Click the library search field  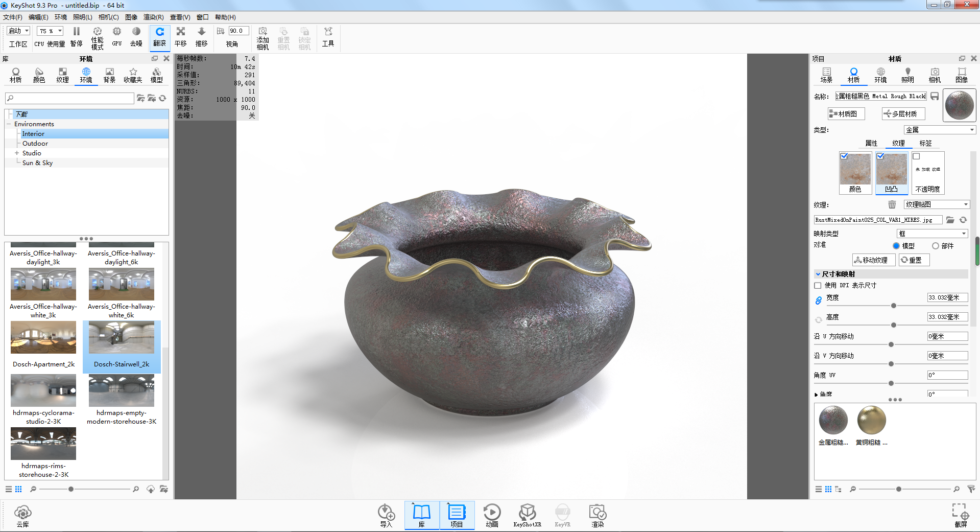pos(70,98)
